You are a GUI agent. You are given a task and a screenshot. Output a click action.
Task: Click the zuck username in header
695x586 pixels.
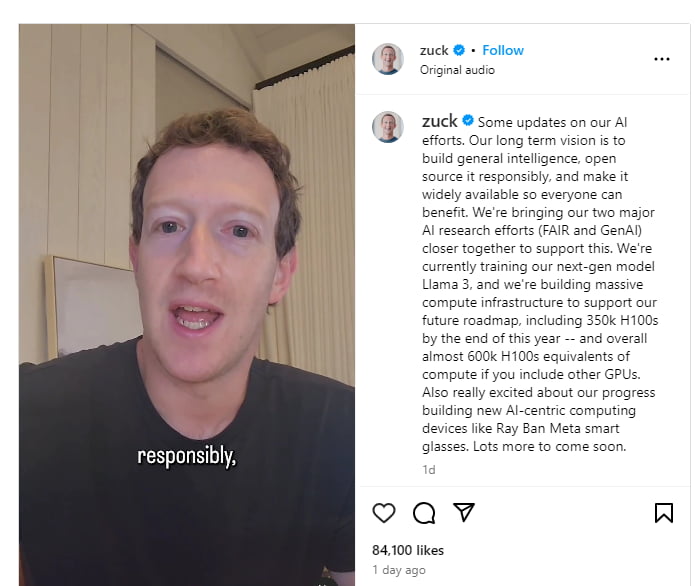pos(434,51)
